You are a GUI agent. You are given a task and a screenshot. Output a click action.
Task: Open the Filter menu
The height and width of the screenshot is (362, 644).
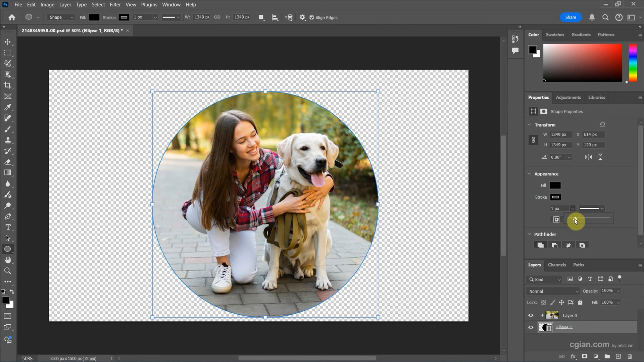[x=115, y=4]
